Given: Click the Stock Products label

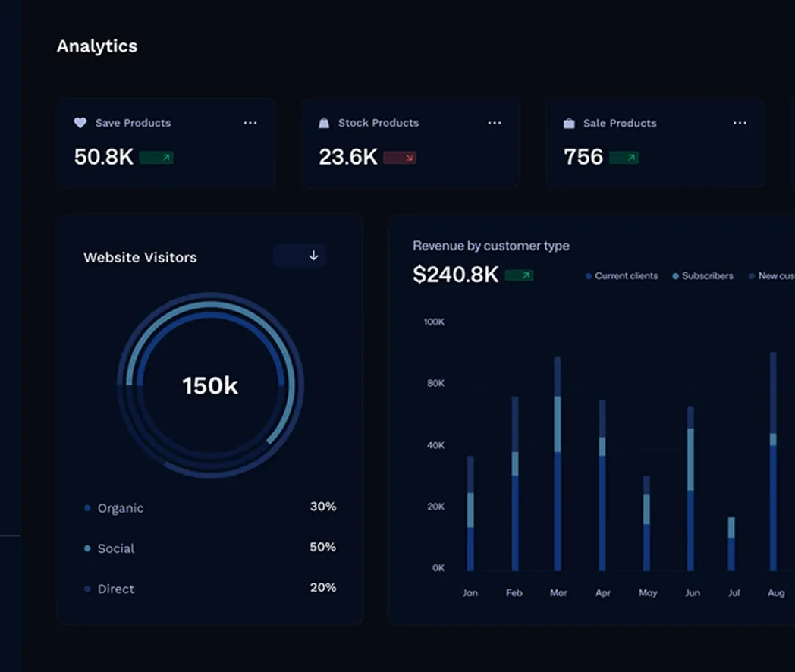Looking at the screenshot, I should 379,123.
